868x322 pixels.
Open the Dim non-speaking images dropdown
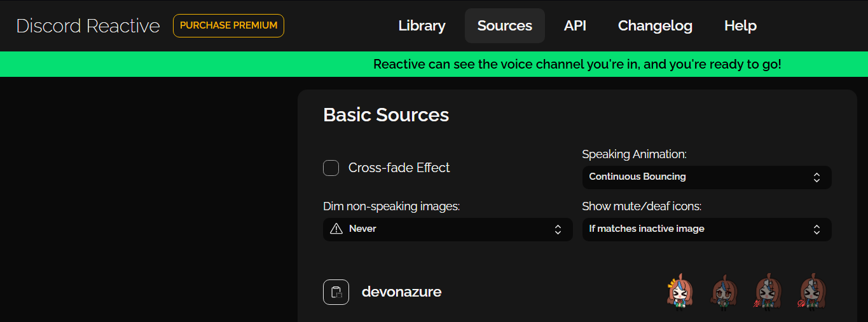pos(447,229)
